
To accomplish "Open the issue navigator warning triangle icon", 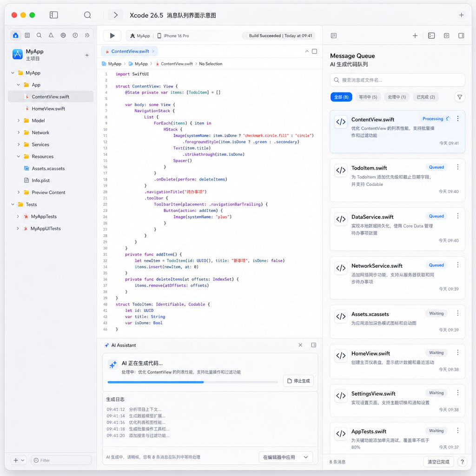I will 51,35.
